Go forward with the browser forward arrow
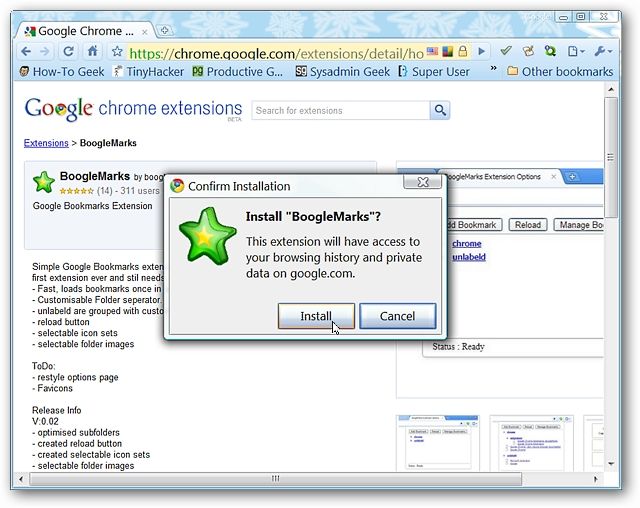Screen dimensions: 640x508 (x=45, y=52)
